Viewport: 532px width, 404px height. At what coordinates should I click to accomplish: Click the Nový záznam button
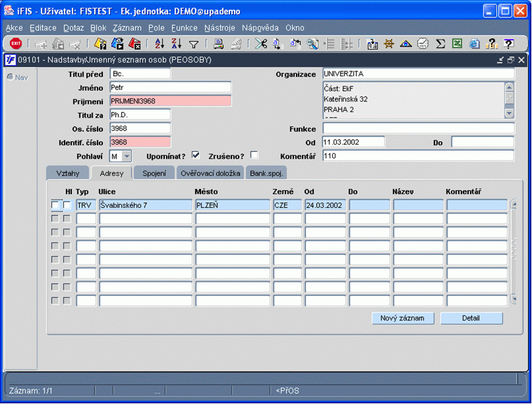click(x=402, y=318)
